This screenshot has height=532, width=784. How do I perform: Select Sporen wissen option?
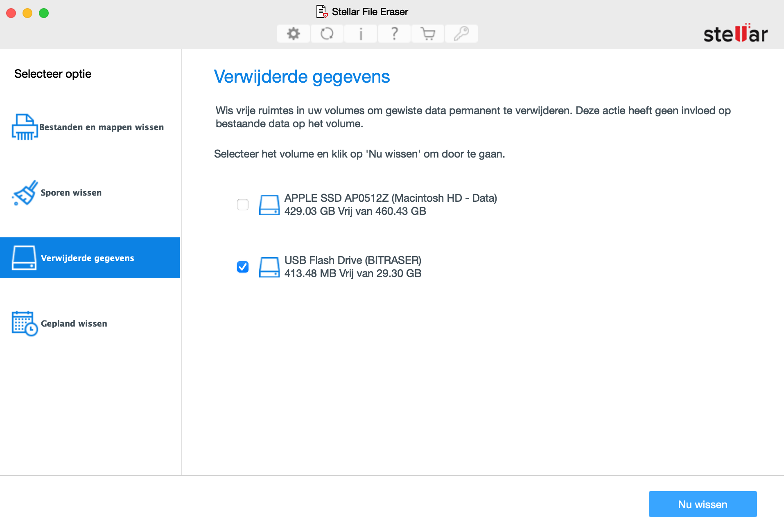coord(90,192)
